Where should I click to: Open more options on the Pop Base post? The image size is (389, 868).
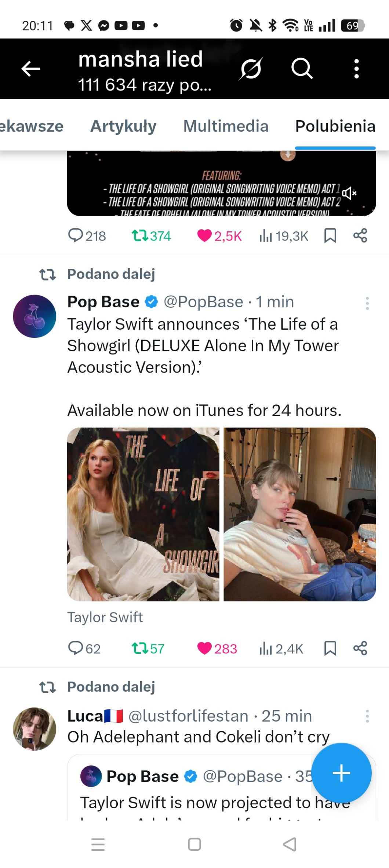367,303
